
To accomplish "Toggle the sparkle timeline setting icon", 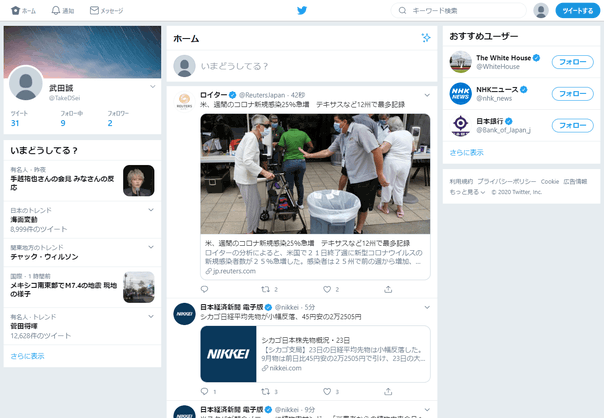I will (426, 38).
